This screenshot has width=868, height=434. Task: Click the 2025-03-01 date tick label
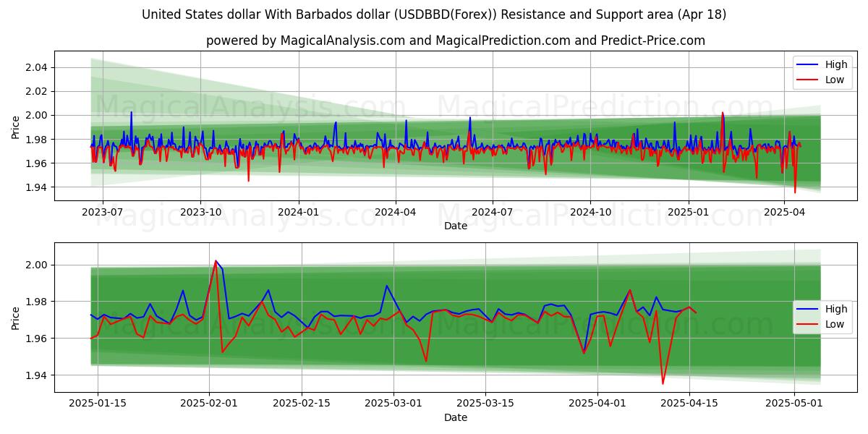393,404
